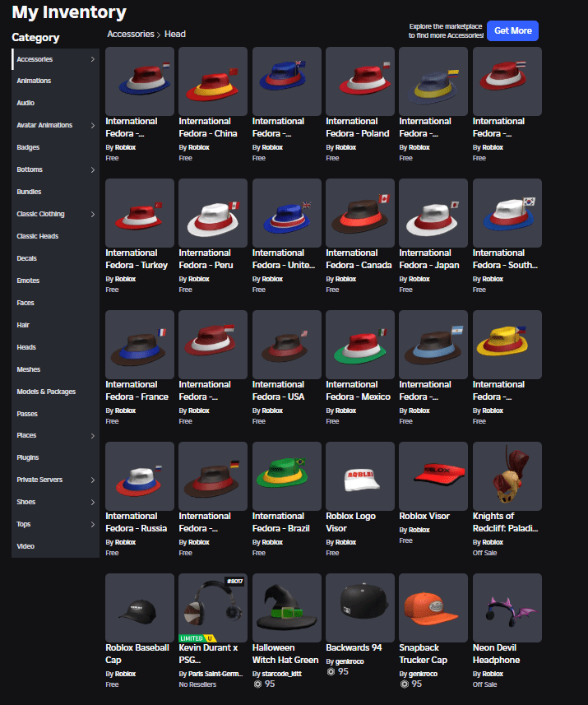The height and width of the screenshot is (705, 588).
Task: Click the Get More button
Action: [x=512, y=31]
